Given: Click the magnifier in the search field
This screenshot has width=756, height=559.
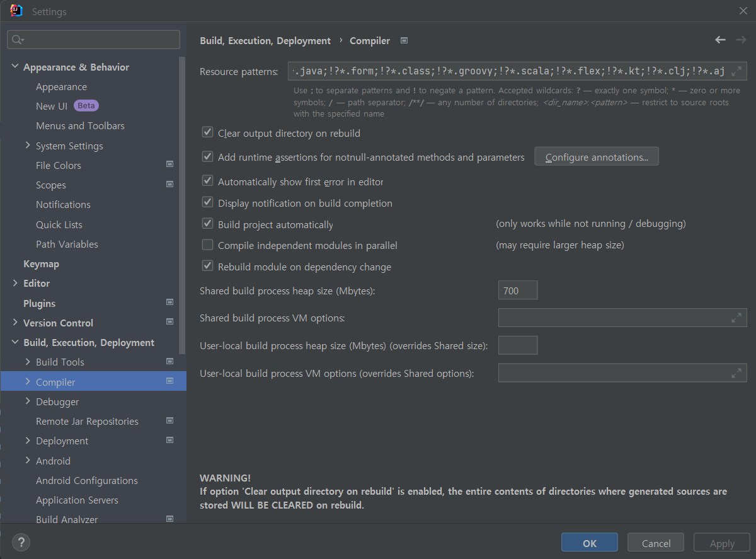Looking at the screenshot, I should 16,39.
